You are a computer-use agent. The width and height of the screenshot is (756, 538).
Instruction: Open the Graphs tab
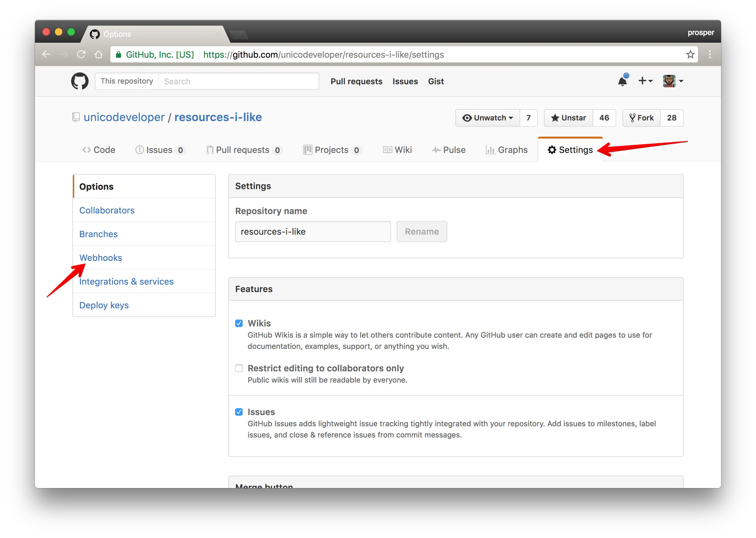click(506, 150)
